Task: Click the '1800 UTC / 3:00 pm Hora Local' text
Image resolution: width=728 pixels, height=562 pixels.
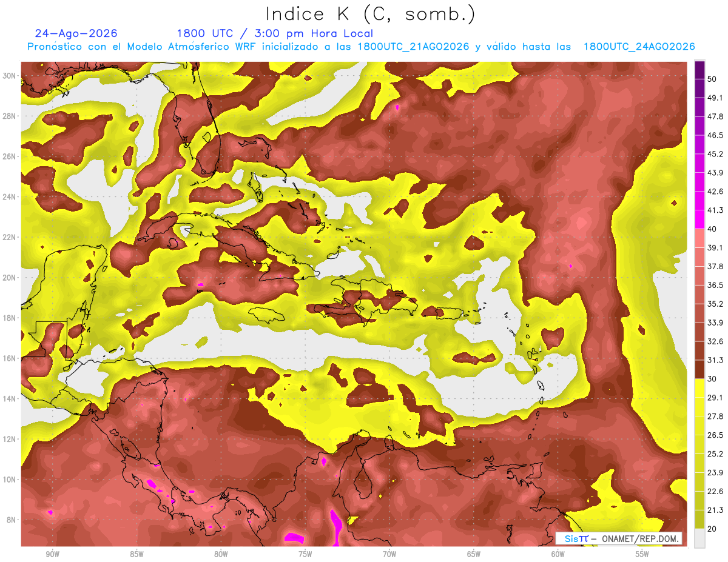Action: pos(275,33)
